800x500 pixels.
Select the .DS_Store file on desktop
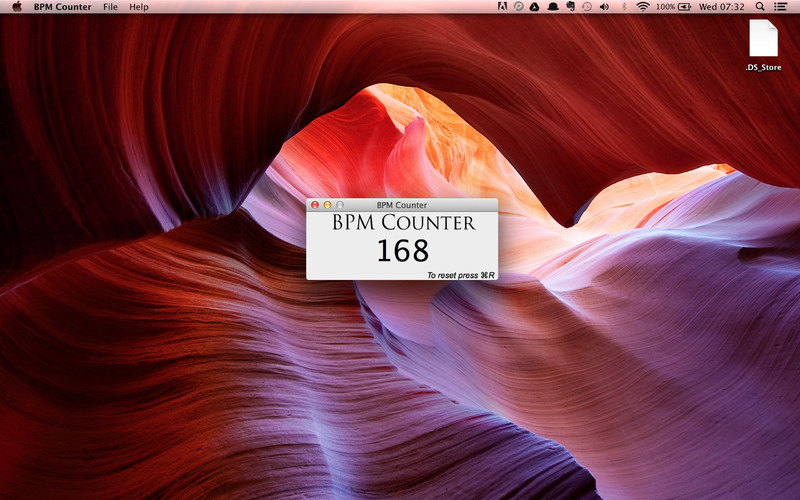[763, 45]
